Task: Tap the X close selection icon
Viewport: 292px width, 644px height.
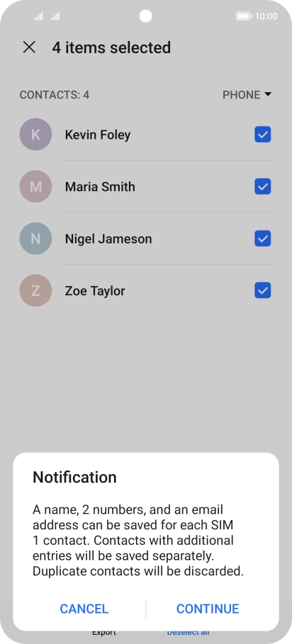Action: pyautogui.click(x=29, y=47)
